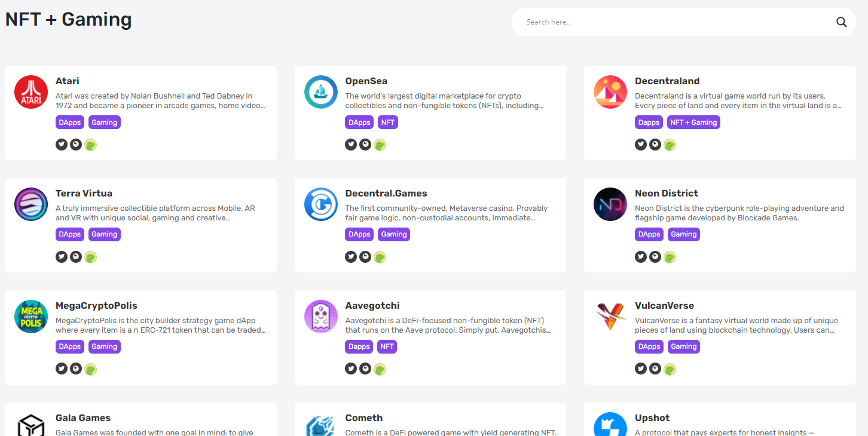
Task: Open Decentraland's CoinGecko icon
Action: (x=670, y=145)
